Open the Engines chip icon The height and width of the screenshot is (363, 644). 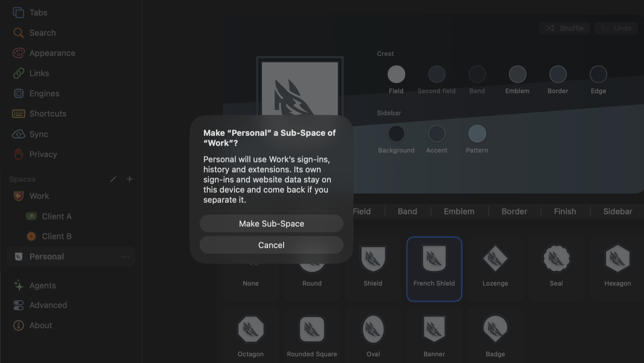click(x=18, y=93)
